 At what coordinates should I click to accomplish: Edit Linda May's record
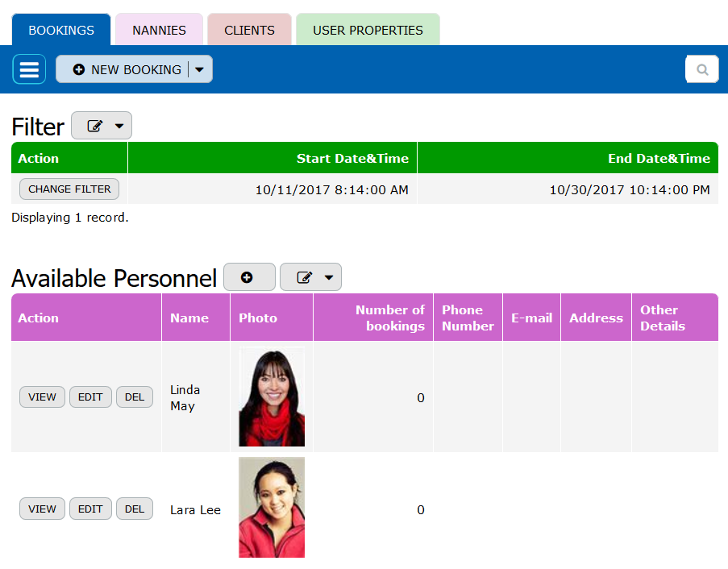90,397
